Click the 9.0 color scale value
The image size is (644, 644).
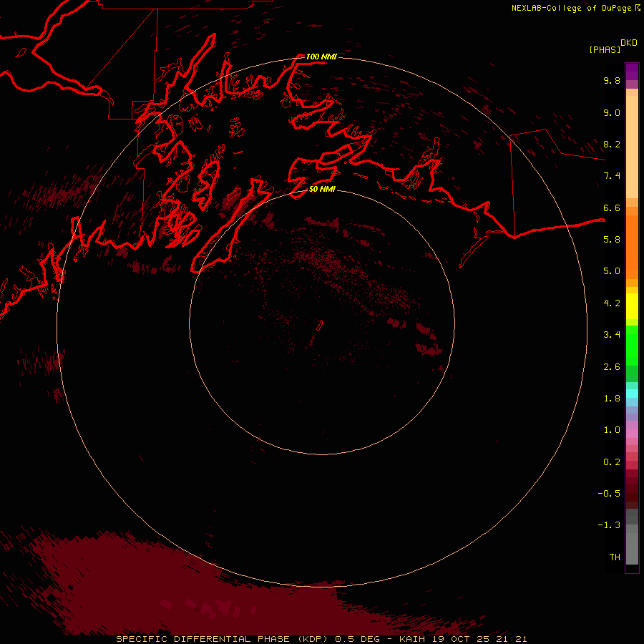pyautogui.click(x=612, y=112)
